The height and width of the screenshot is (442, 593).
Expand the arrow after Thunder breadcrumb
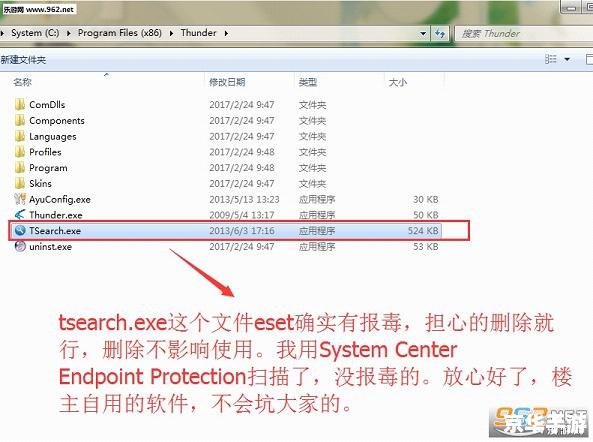click(x=226, y=33)
